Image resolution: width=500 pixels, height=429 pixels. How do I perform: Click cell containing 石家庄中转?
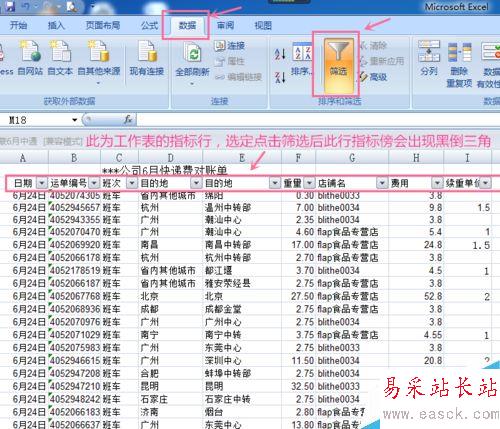coord(243,399)
